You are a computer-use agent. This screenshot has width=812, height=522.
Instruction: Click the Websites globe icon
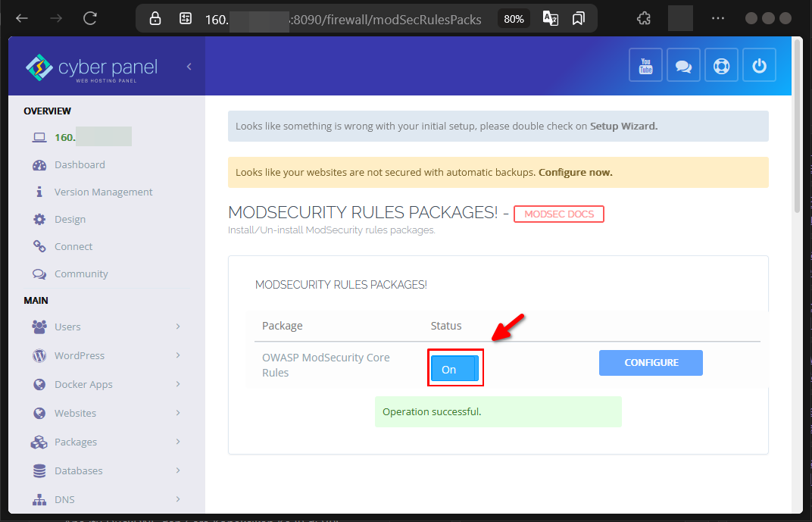tap(39, 413)
